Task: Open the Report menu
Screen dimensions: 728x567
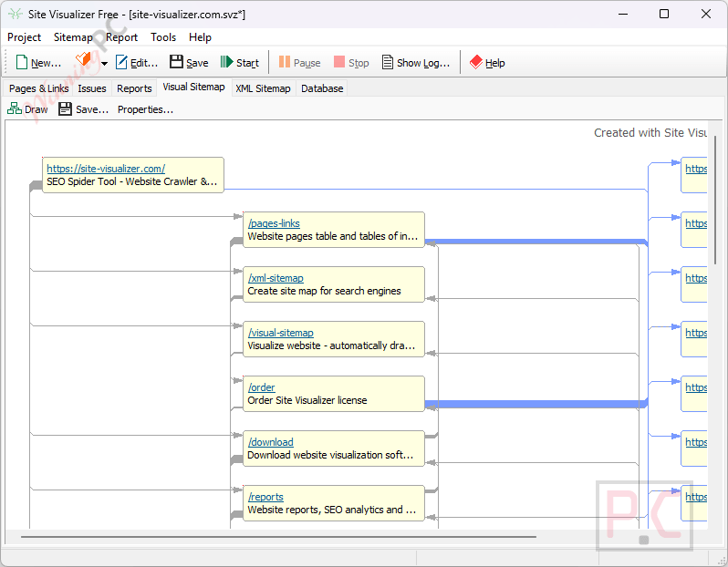Action: point(121,37)
